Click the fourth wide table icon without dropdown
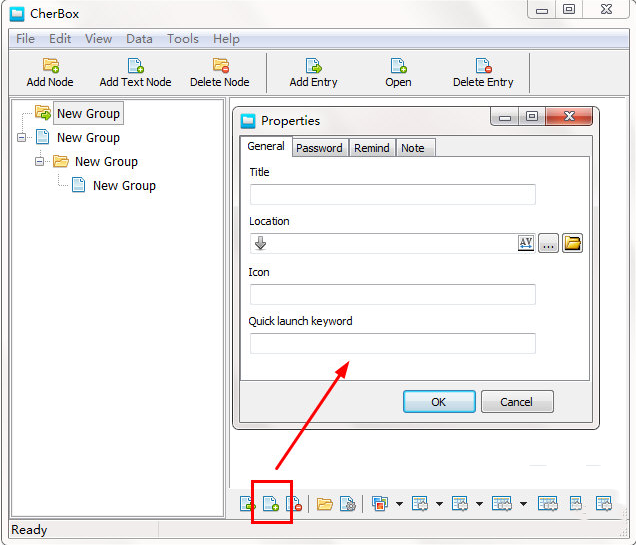The height and width of the screenshot is (545, 636). point(548,504)
